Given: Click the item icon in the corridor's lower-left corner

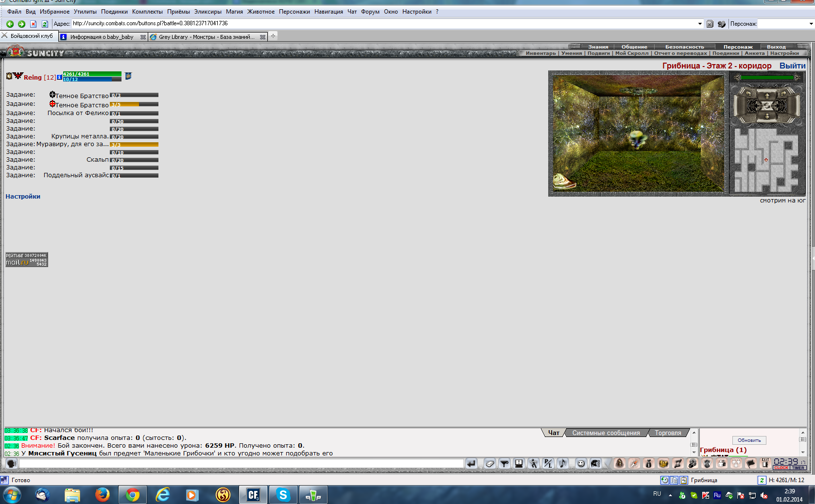Looking at the screenshot, I should point(564,182).
